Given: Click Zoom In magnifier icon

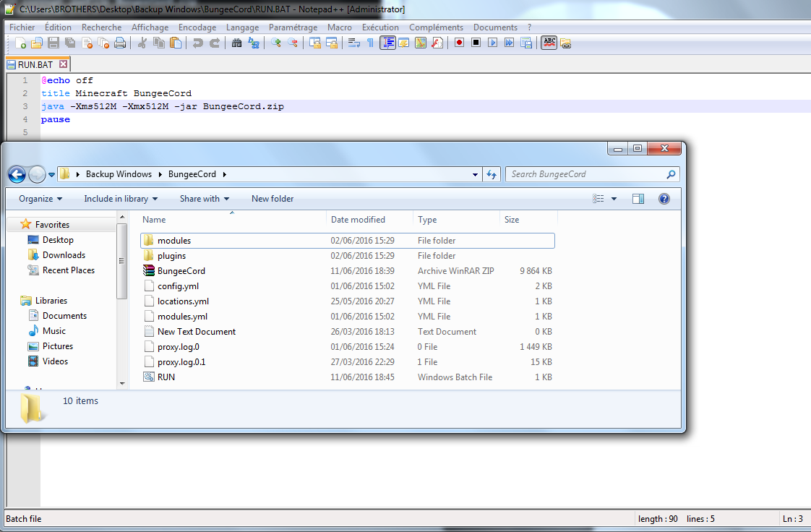Looking at the screenshot, I should pos(275,43).
